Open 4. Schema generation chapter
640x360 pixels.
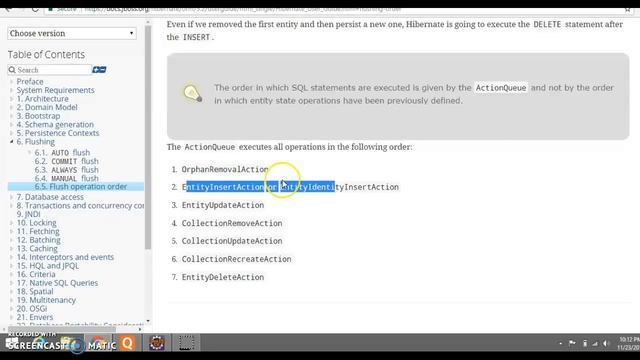(55, 124)
